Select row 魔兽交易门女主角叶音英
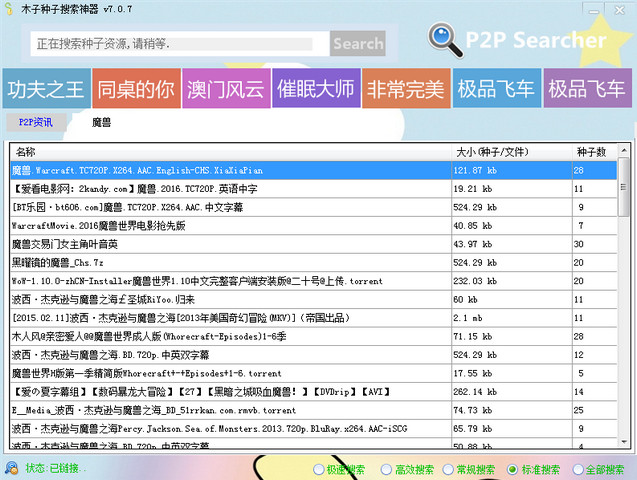The image size is (637, 480). pos(313,244)
